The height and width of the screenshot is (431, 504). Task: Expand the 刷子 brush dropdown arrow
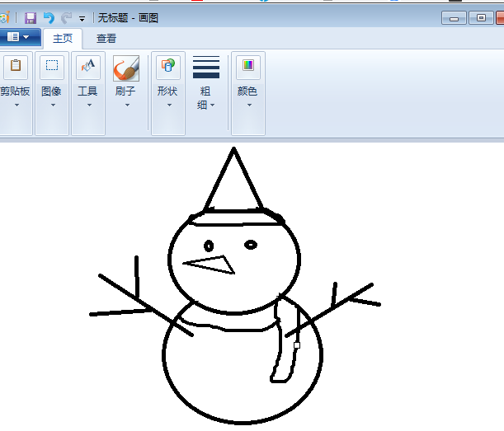pyautogui.click(x=127, y=105)
